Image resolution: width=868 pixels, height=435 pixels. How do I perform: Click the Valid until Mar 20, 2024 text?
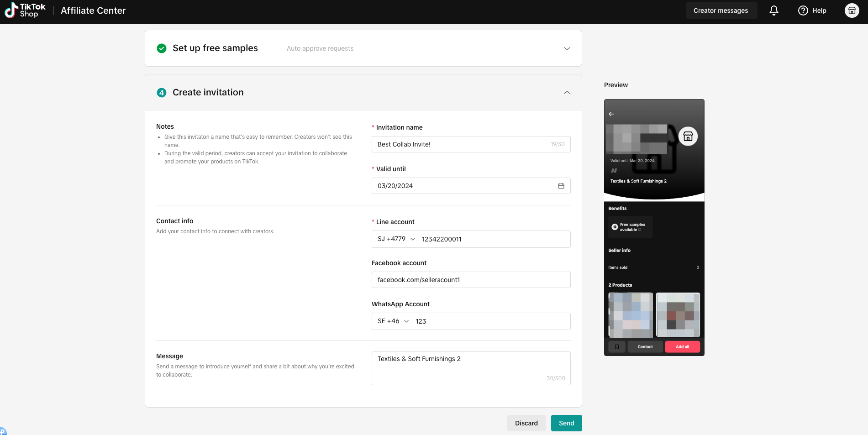(632, 161)
